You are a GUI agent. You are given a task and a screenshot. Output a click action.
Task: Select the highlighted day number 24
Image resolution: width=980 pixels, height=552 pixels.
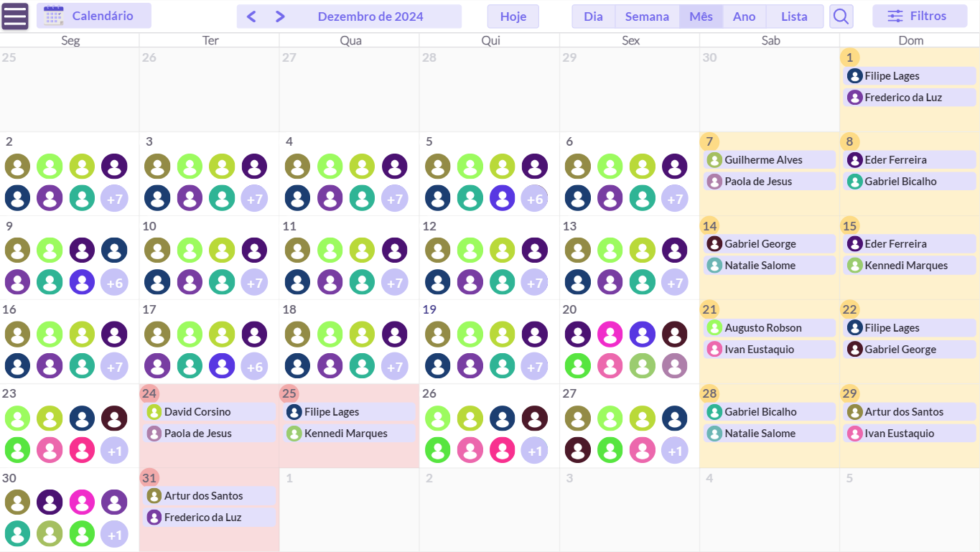[149, 393]
